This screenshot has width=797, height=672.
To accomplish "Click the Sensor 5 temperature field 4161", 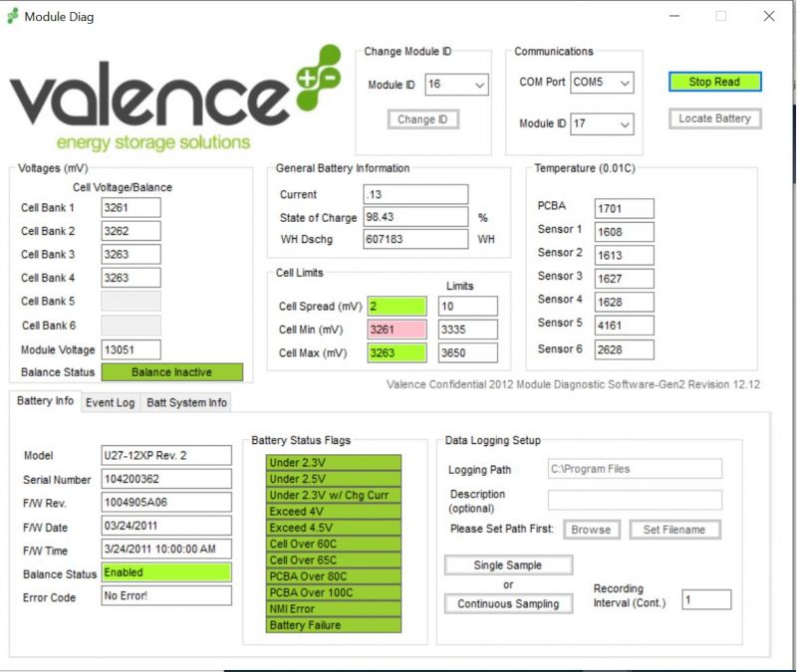I will coord(625,326).
